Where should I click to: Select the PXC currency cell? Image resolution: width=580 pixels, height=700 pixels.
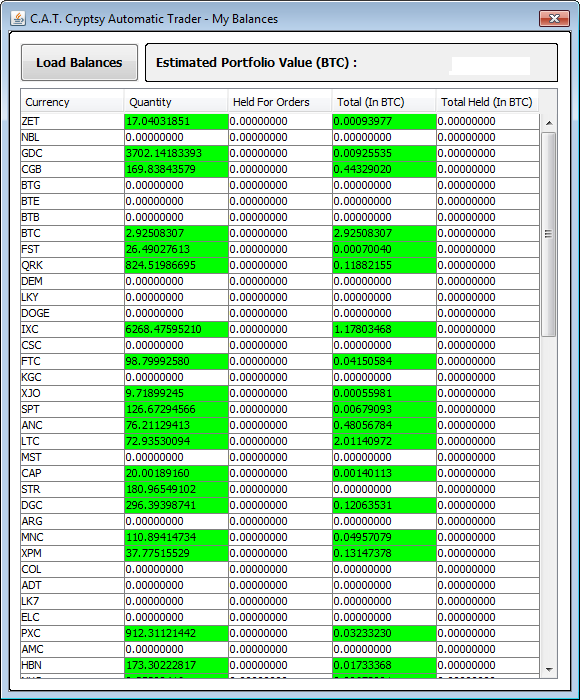click(72, 633)
